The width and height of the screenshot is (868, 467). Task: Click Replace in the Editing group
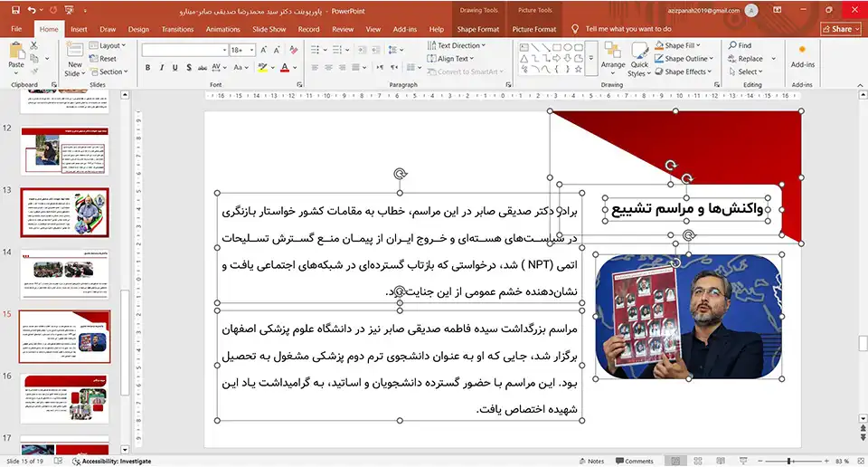[x=746, y=59]
